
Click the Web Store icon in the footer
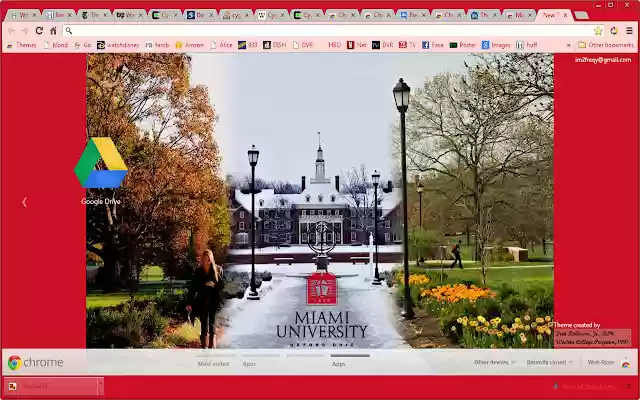point(626,362)
